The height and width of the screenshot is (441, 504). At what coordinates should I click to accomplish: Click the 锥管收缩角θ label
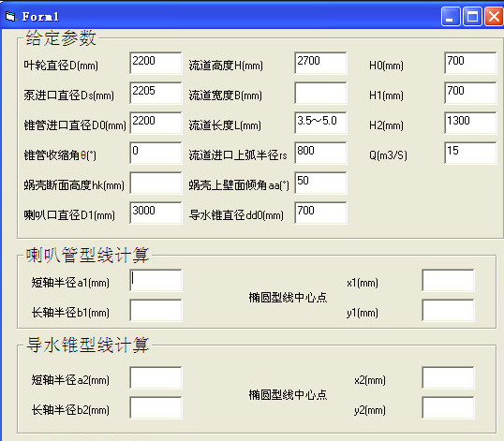pos(60,155)
